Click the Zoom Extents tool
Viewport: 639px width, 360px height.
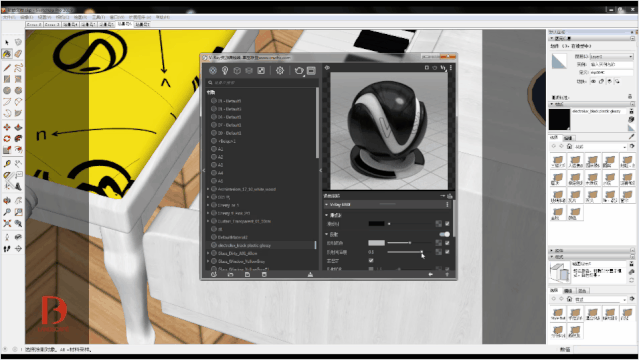[x=7, y=223]
